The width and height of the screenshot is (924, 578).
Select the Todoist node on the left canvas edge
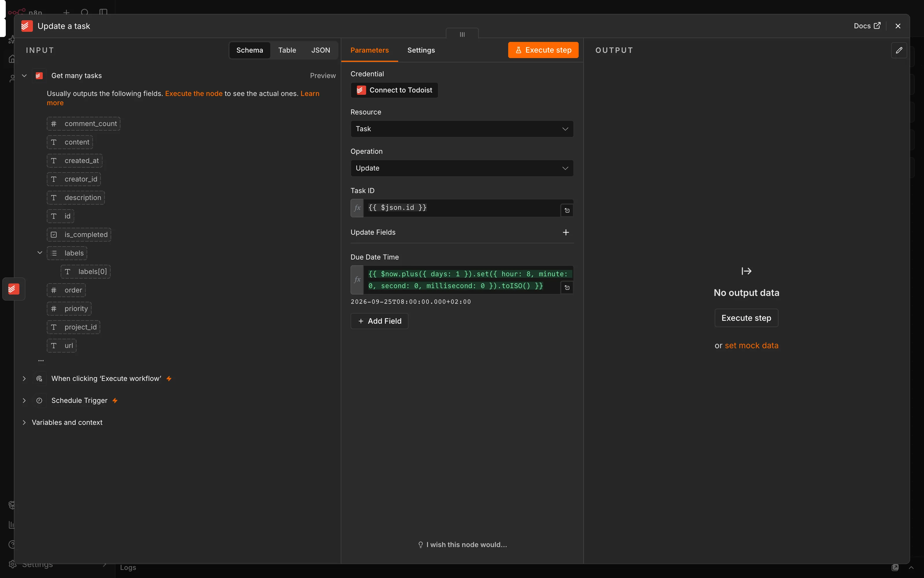pos(14,289)
